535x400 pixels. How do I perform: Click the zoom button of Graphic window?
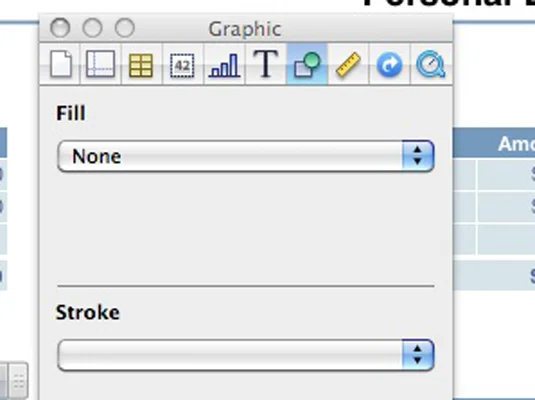click(125, 28)
